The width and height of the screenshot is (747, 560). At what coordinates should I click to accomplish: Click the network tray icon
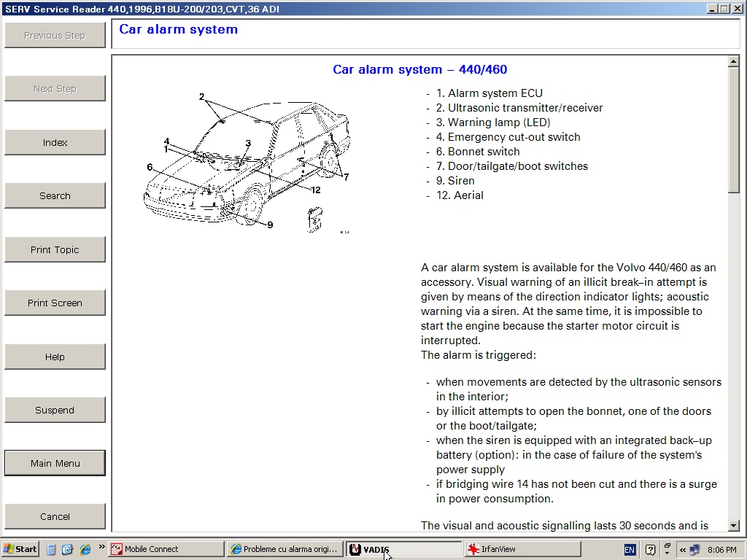coord(694,550)
